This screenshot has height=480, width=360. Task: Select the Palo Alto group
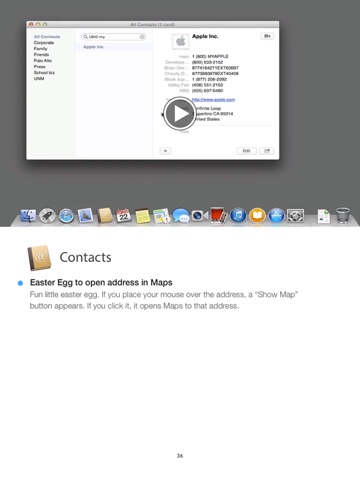coord(43,61)
